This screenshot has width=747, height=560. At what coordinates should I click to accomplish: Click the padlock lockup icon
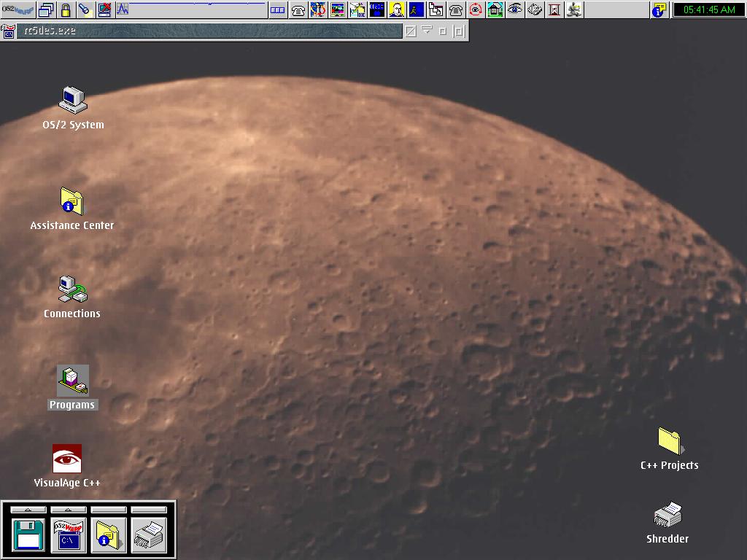tap(66, 9)
